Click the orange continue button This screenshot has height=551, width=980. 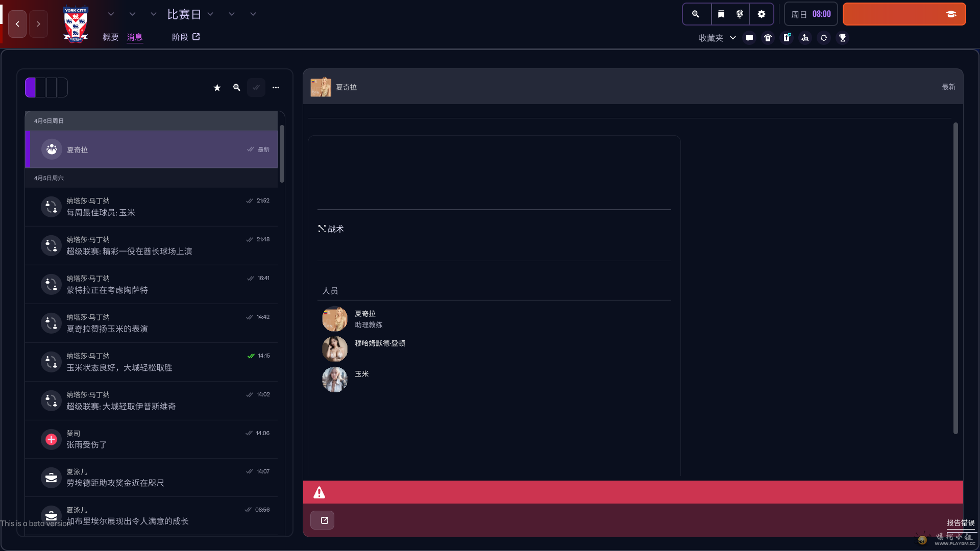click(x=903, y=14)
